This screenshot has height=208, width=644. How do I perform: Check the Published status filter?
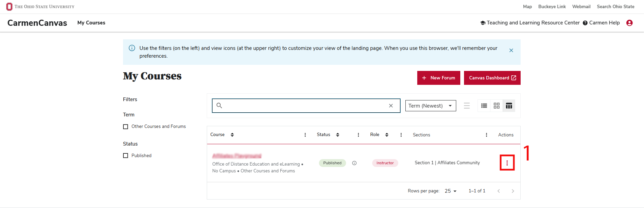coord(125,155)
